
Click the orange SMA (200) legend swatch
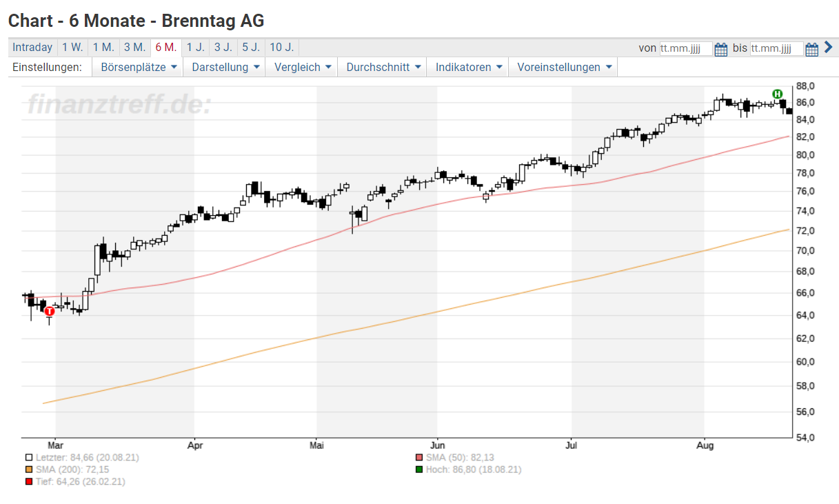pyautogui.click(x=28, y=470)
